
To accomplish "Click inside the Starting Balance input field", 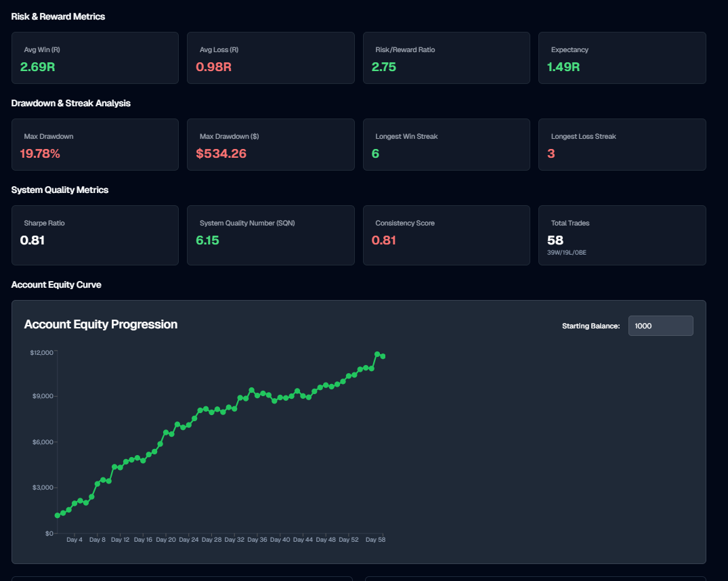I will coord(660,326).
